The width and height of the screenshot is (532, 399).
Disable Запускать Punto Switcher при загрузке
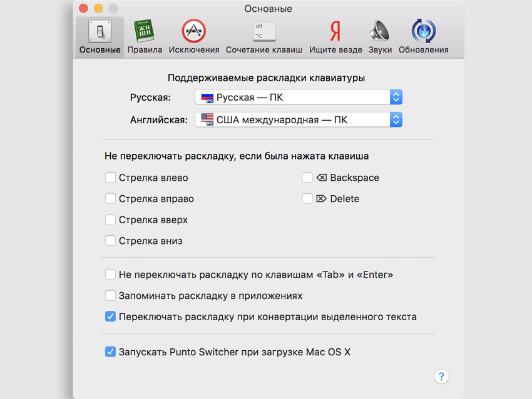(x=110, y=351)
